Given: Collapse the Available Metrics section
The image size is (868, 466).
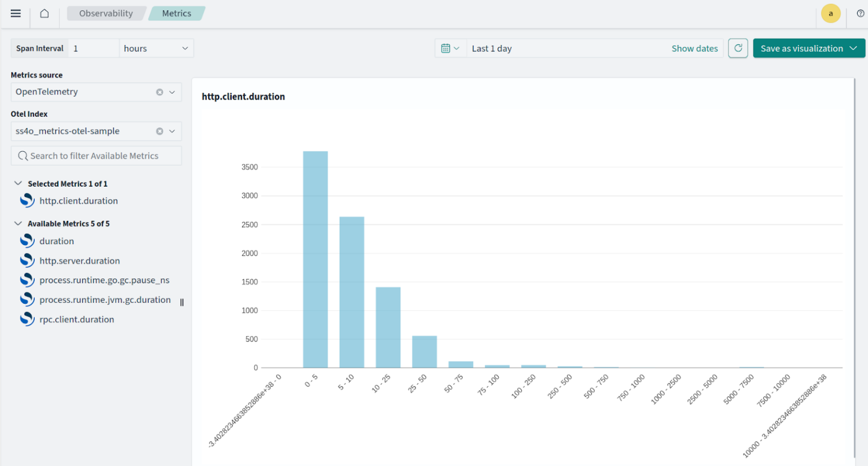Looking at the screenshot, I should pyautogui.click(x=18, y=224).
